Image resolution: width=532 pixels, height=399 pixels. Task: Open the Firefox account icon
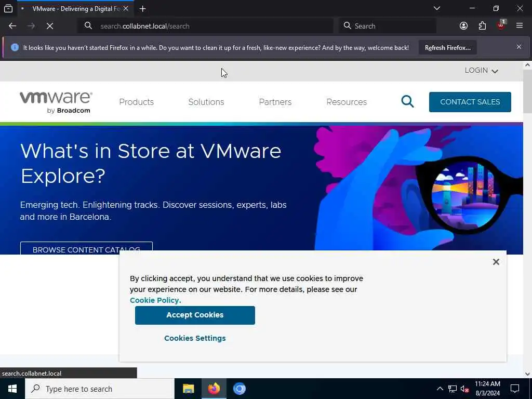pyautogui.click(x=463, y=26)
